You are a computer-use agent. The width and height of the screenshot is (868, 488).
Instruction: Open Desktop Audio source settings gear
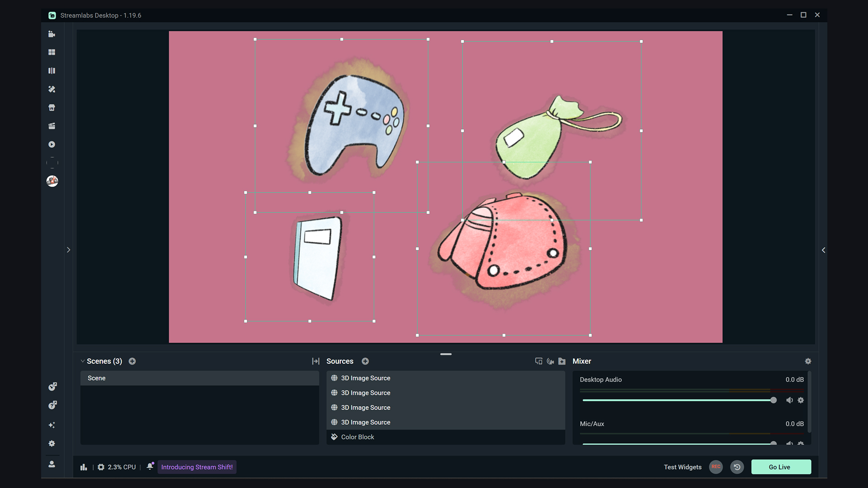801,400
